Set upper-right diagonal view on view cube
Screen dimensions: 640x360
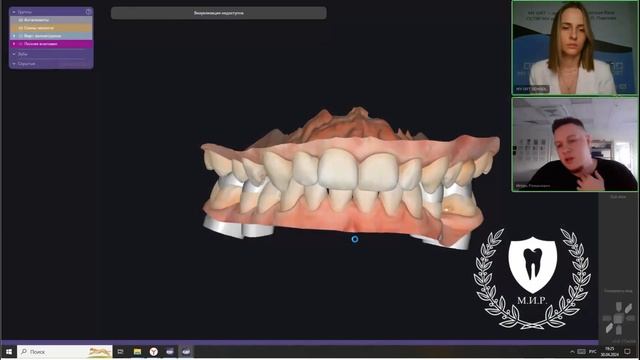tap(628, 308)
